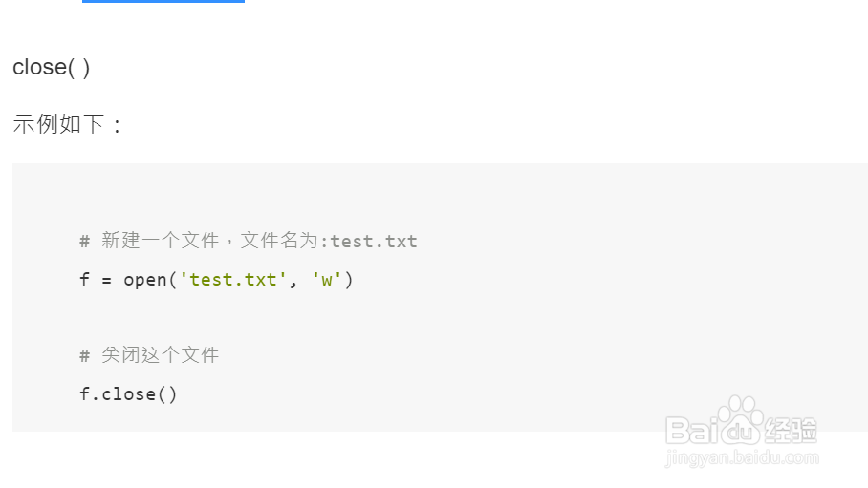Click gray "test.txt" in the comment line
Screen dimensions: 868x488
374,242
